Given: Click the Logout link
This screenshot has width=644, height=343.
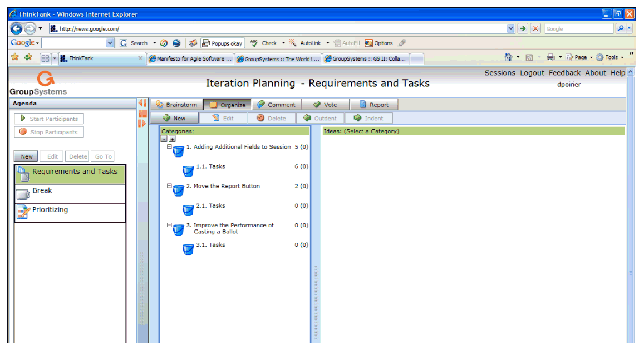Looking at the screenshot, I should click(532, 73).
